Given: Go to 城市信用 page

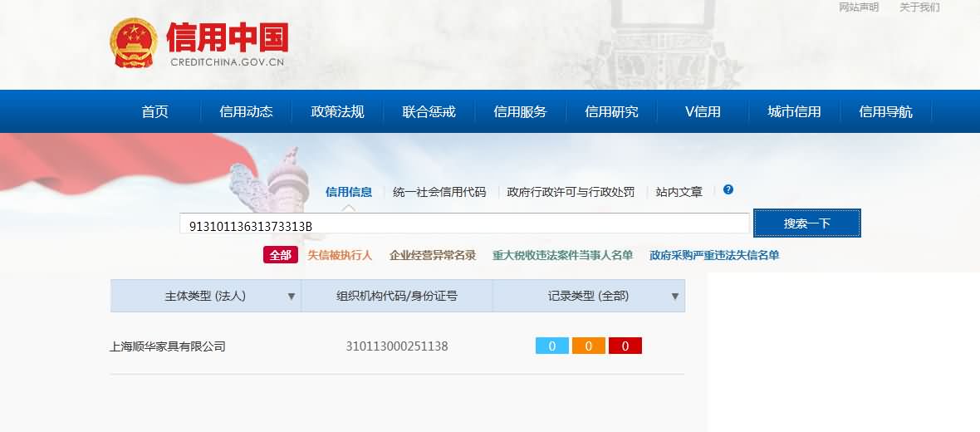Looking at the screenshot, I should tap(794, 112).
